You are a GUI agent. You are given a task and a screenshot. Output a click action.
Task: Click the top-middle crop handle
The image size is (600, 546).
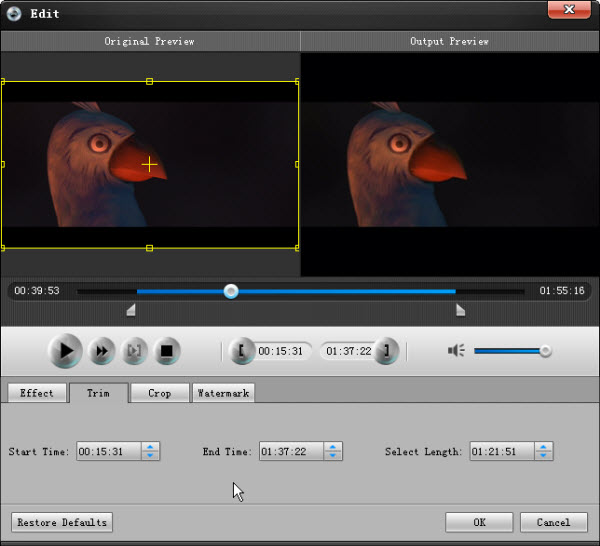click(150, 81)
